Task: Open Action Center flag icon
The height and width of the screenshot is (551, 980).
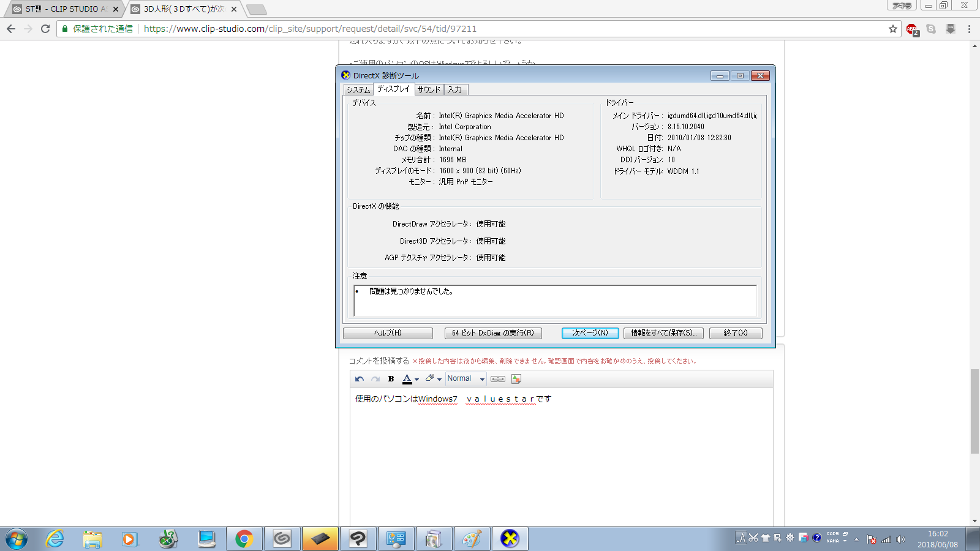Action: point(872,539)
